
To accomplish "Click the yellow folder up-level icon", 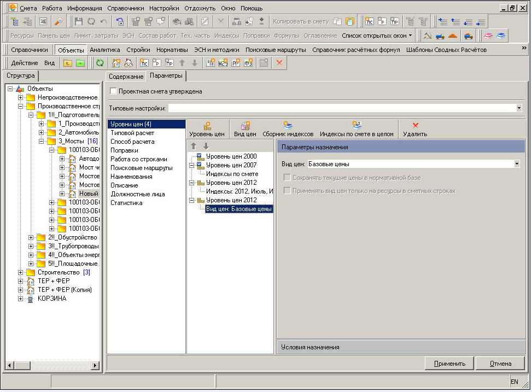I will click(x=67, y=63).
